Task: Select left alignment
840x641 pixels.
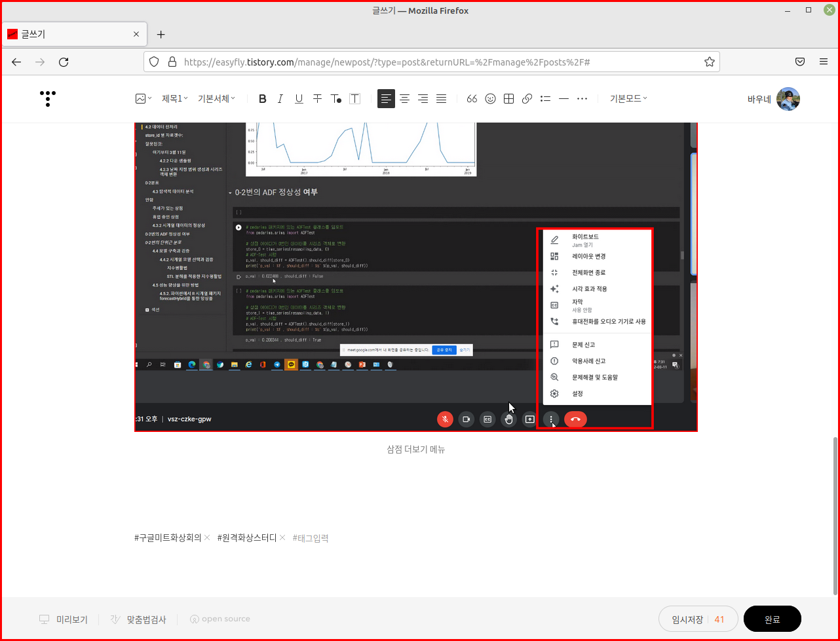Action: point(387,99)
